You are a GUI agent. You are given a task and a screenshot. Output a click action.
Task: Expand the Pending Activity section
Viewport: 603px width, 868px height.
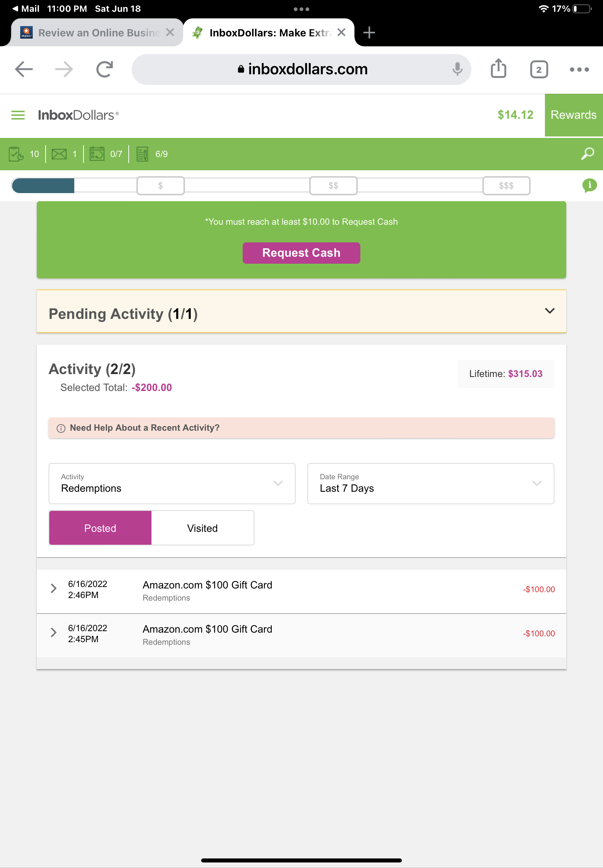pos(549,311)
